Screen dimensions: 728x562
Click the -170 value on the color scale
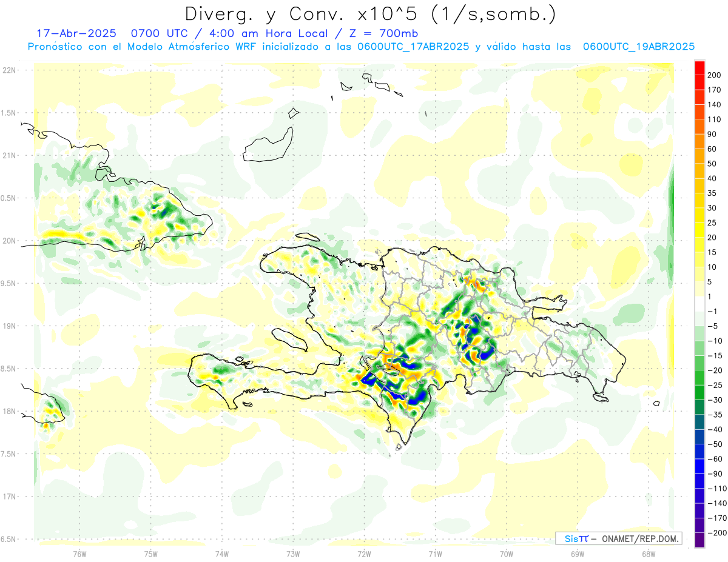pos(718,518)
